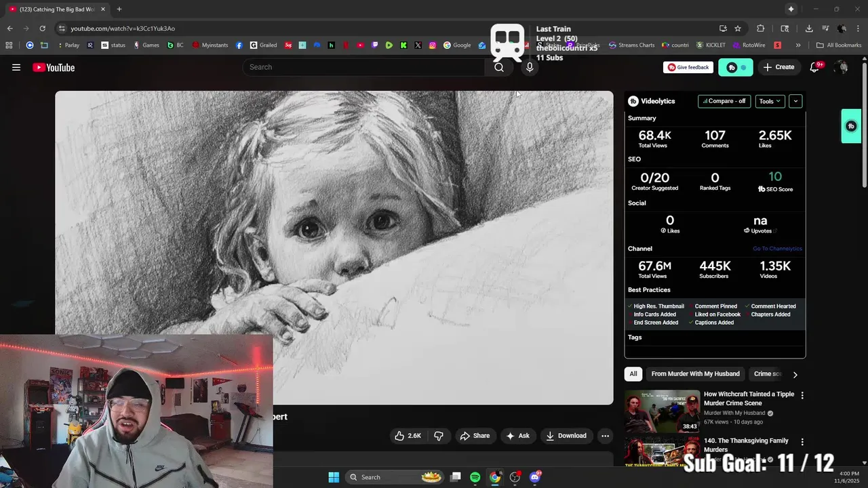Open the KICKLET bookmark
Viewport: 868px width, 488px height.
point(711,45)
